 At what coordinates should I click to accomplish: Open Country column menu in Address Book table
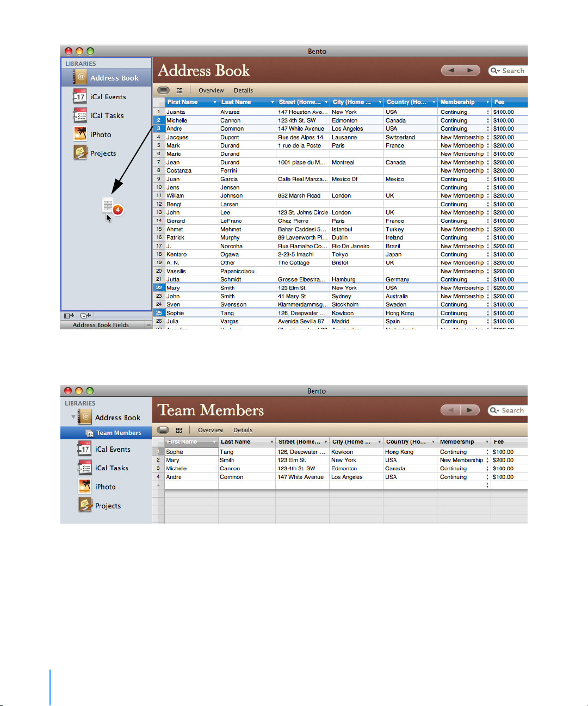point(434,102)
